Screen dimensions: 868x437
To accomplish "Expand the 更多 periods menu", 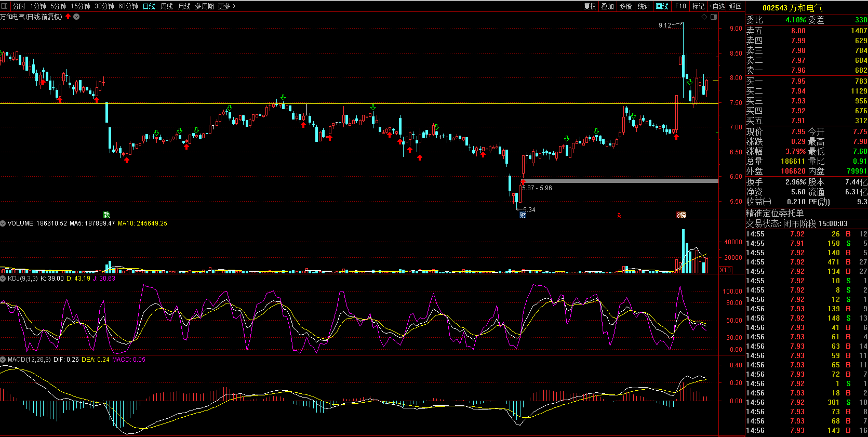I will (226, 6).
